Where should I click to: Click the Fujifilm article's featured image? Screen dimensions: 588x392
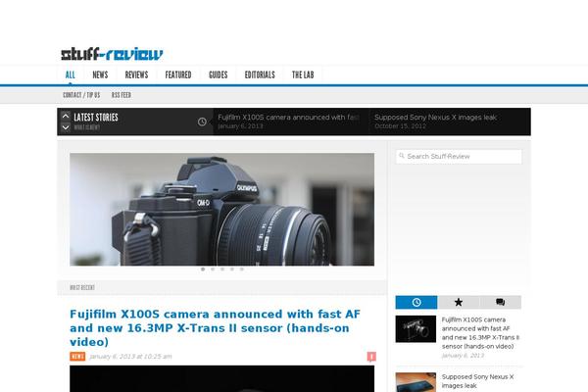[221, 379]
